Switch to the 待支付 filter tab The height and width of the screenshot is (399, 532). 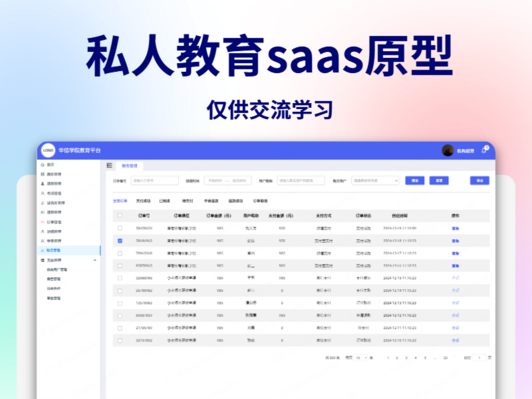pos(188,201)
